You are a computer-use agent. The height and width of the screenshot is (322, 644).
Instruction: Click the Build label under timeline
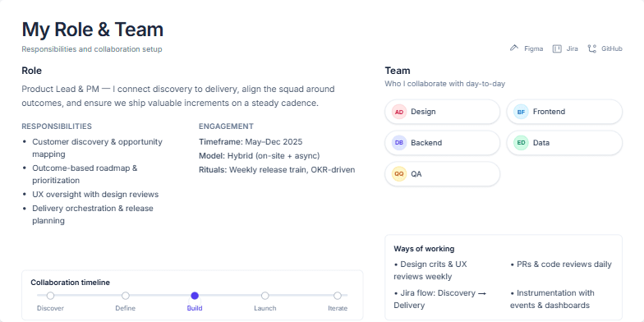(195, 309)
